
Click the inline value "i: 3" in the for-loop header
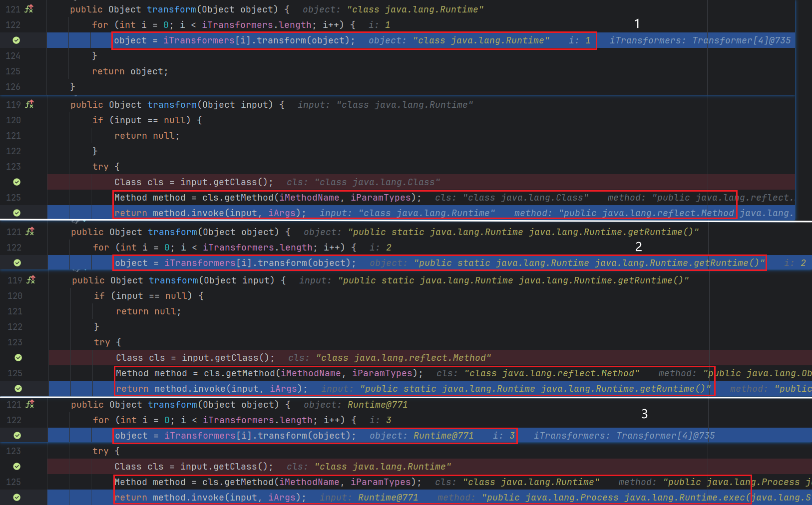[381, 420]
